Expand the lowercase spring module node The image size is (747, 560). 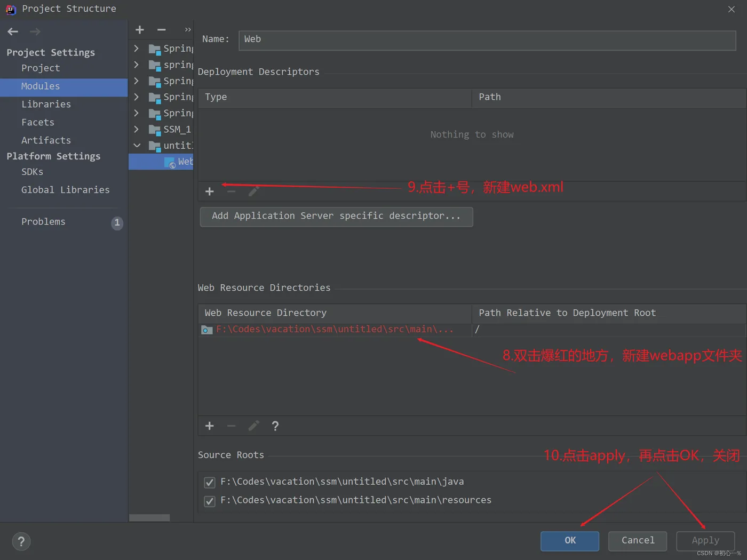(137, 65)
